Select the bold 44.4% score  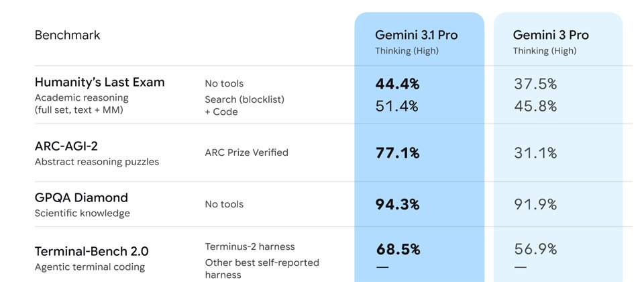coord(397,84)
